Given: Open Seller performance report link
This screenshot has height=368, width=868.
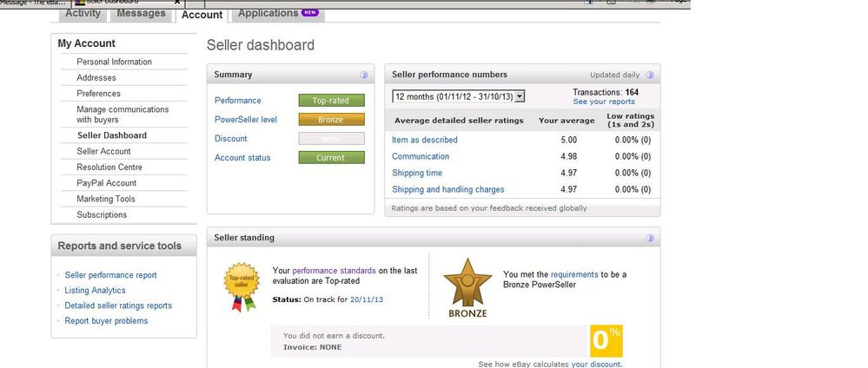Looking at the screenshot, I should (110, 275).
